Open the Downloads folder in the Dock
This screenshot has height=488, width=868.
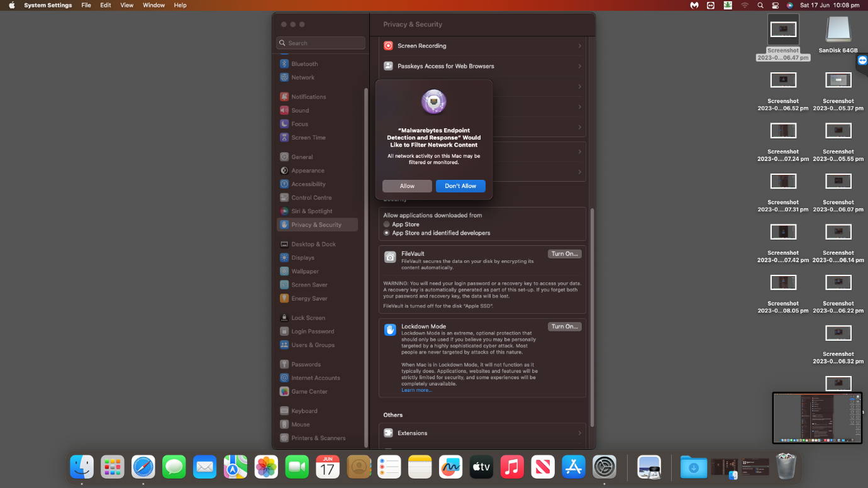click(x=694, y=467)
